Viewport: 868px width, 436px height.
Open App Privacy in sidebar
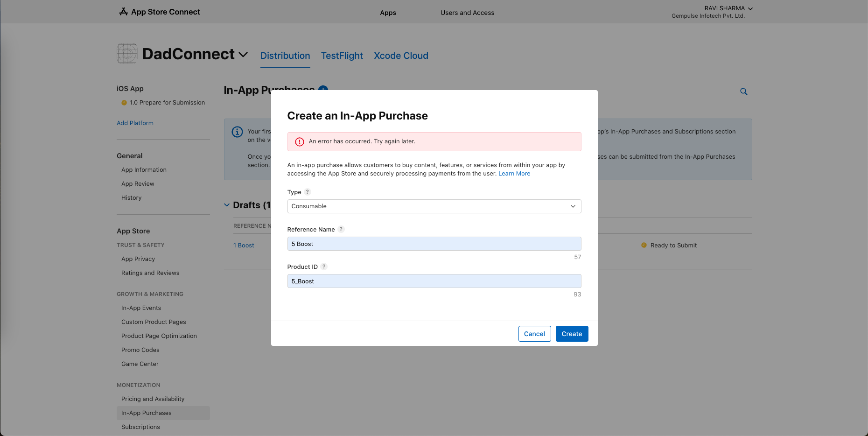(138, 259)
